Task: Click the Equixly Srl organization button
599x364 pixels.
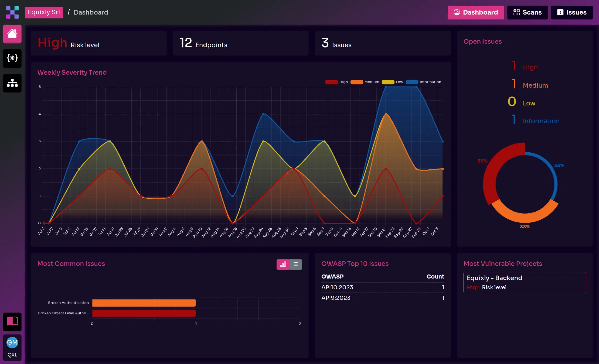Action: pos(44,12)
